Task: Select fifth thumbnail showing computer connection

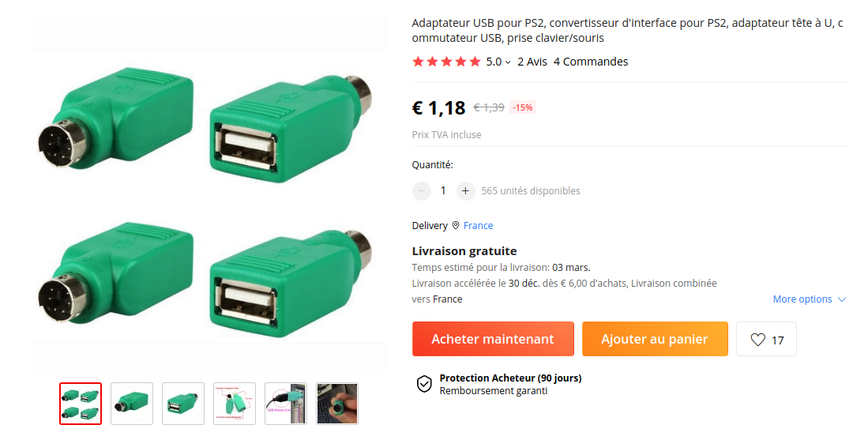Action: coord(286,404)
